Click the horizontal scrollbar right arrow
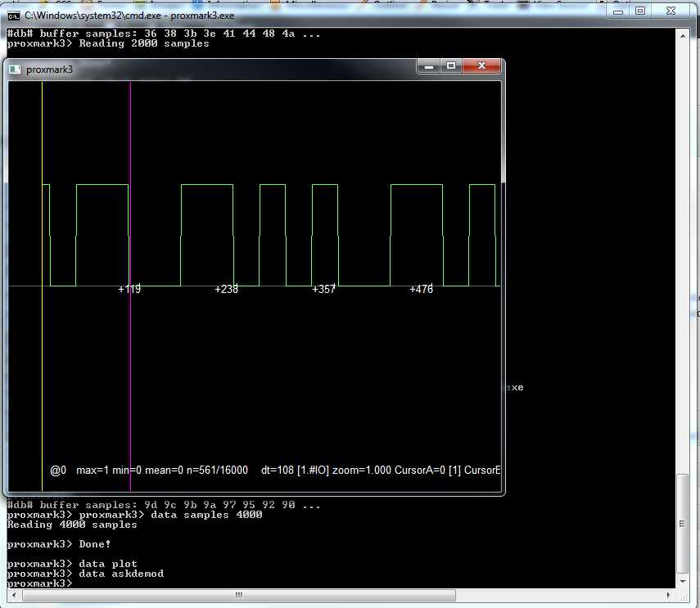Image resolution: width=700 pixels, height=608 pixels. (668, 595)
